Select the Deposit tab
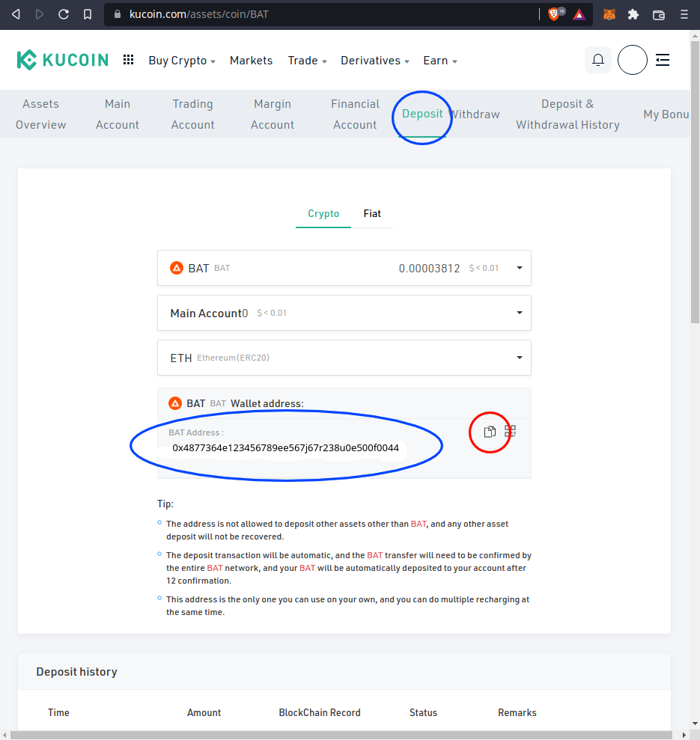The width and height of the screenshot is (700, 740). click(422, 114)
